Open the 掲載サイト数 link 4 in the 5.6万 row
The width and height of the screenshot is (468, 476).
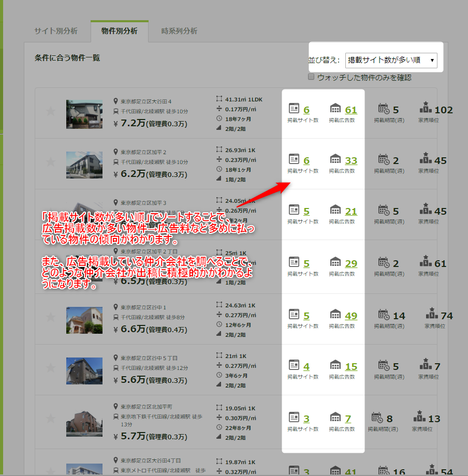coord(306,366)
